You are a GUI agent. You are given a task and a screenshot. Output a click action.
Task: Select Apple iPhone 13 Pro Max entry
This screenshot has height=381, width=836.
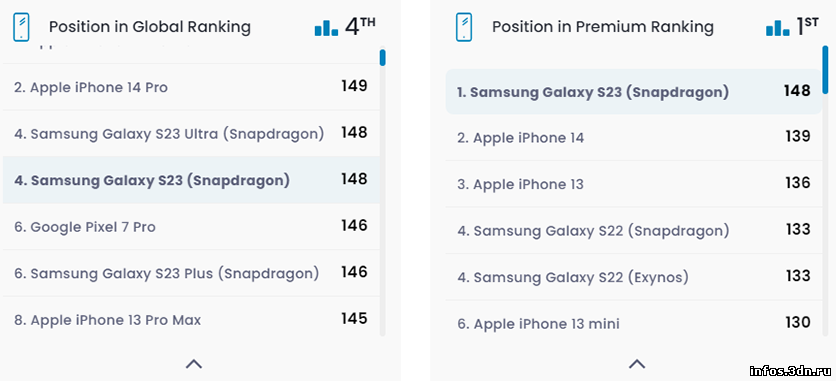tap(191, 317)
